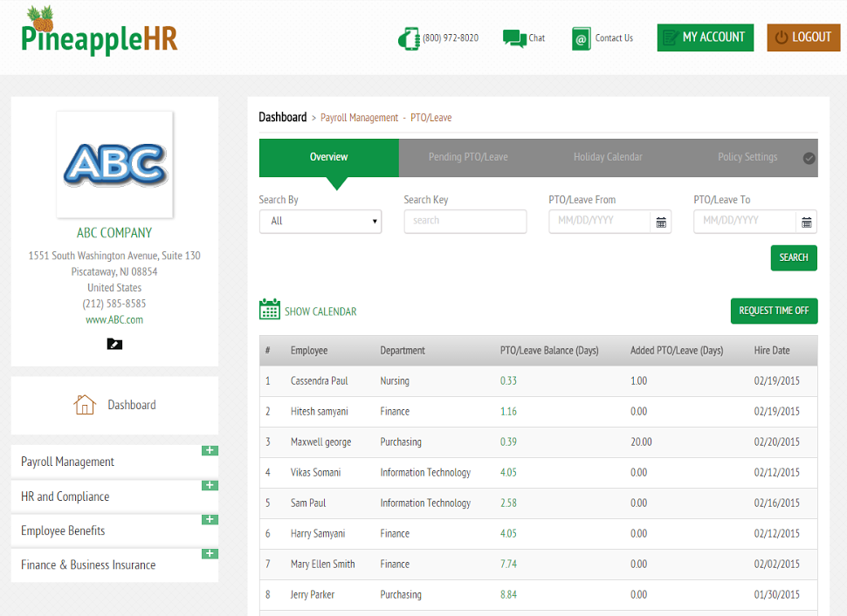847x616 pixels.
Task: Click the Show Calendar green calendar icon
Action: pos(270,310)
